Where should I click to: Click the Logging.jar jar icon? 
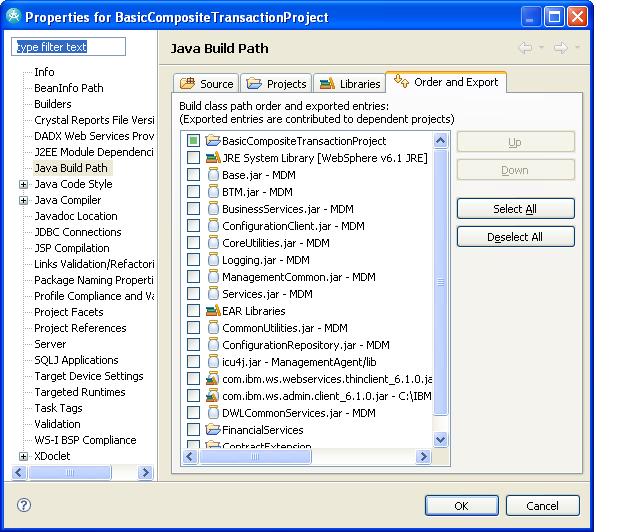[213, 260]
